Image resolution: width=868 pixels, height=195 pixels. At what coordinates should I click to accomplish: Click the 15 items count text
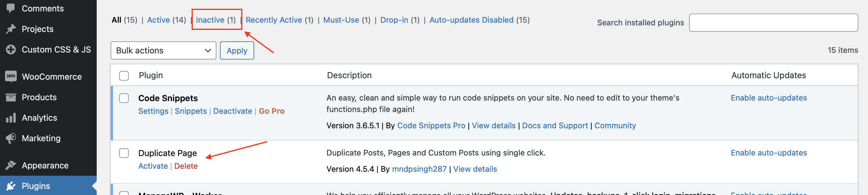(x=843, y=50)
